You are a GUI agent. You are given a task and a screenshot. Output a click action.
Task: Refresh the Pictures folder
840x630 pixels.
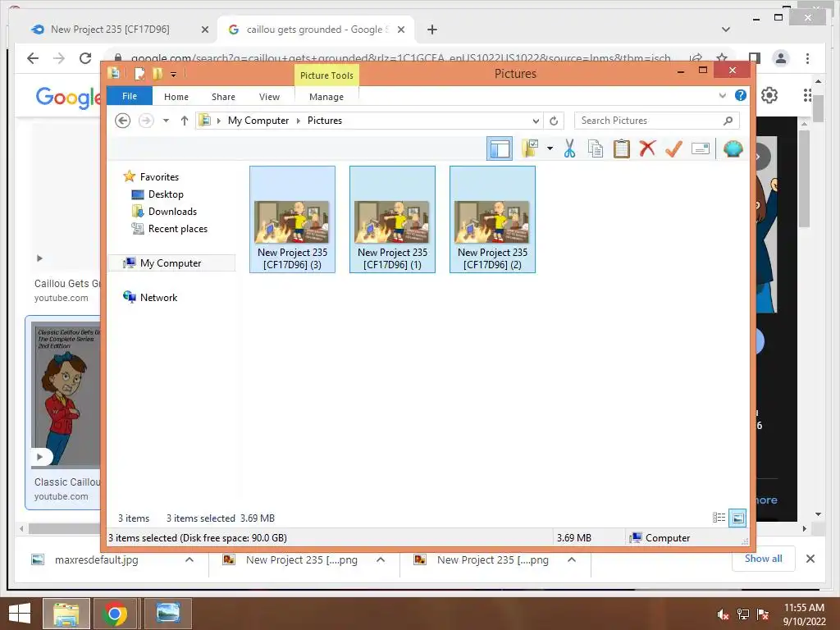(554, 121)
